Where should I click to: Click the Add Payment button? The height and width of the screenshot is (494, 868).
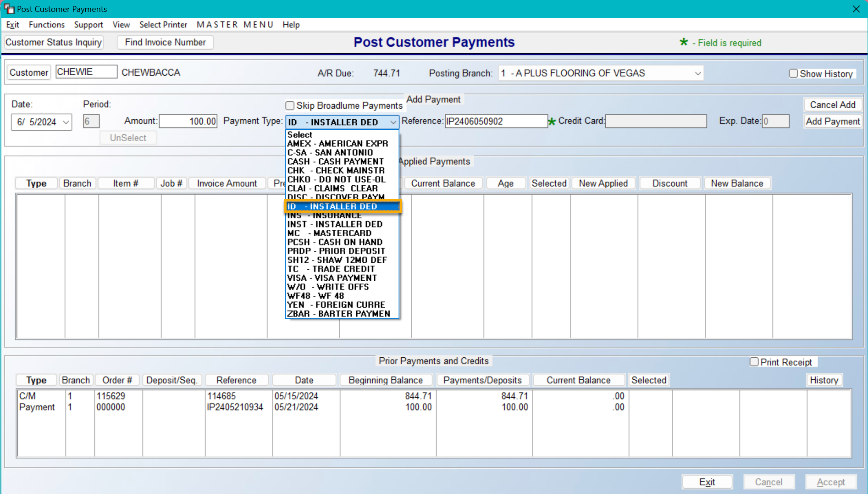pos(833,122)
